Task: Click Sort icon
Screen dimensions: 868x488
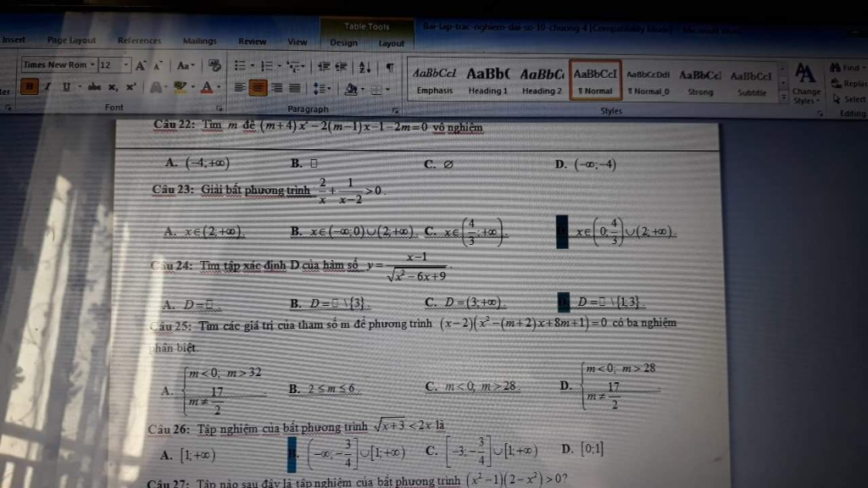Action: [x=364, y=68]
